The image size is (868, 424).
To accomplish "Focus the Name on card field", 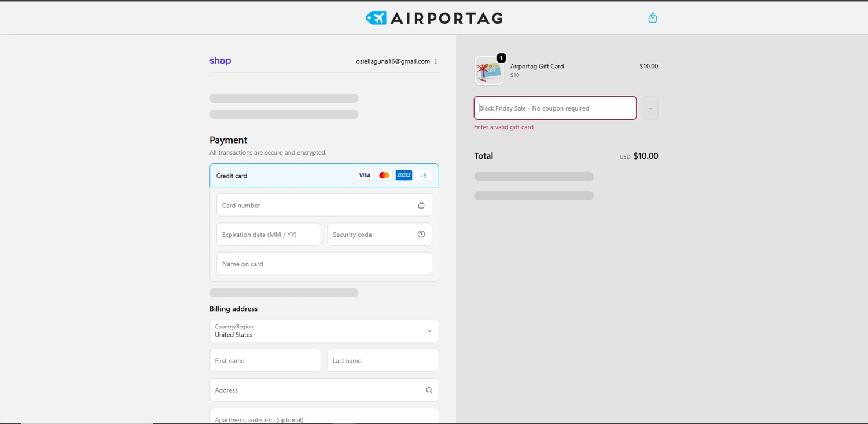I will (324, 264).
